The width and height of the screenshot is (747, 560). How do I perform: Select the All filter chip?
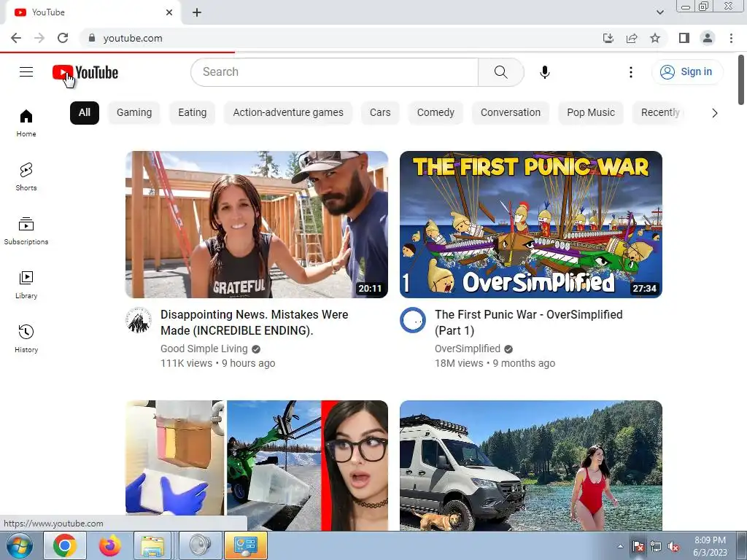[x=85, y=113]
